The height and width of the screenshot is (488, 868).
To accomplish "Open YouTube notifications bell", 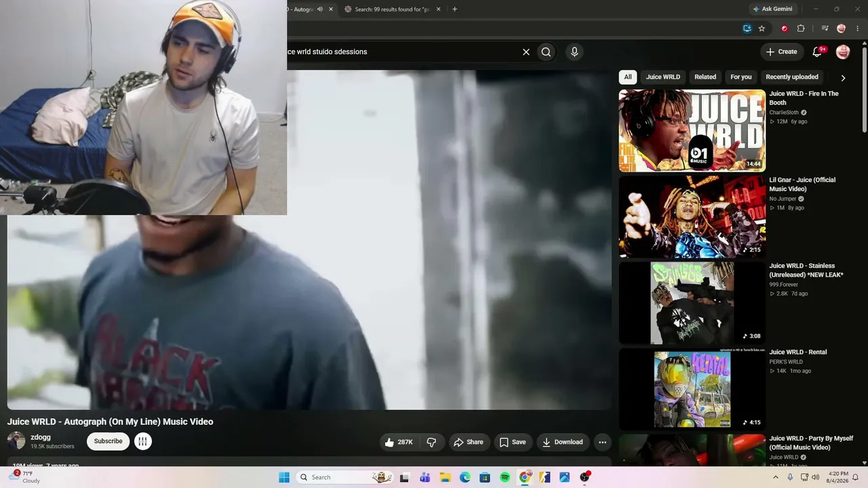I will point(817,52).
